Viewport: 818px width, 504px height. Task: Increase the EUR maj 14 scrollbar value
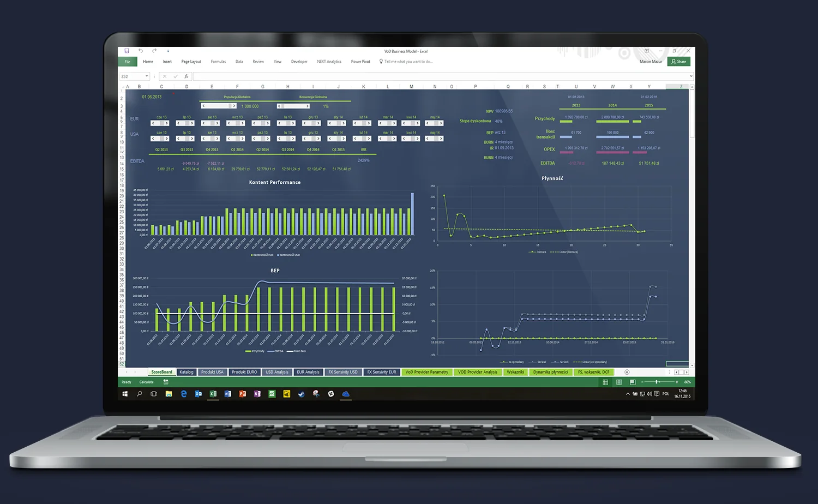[441, 123]
